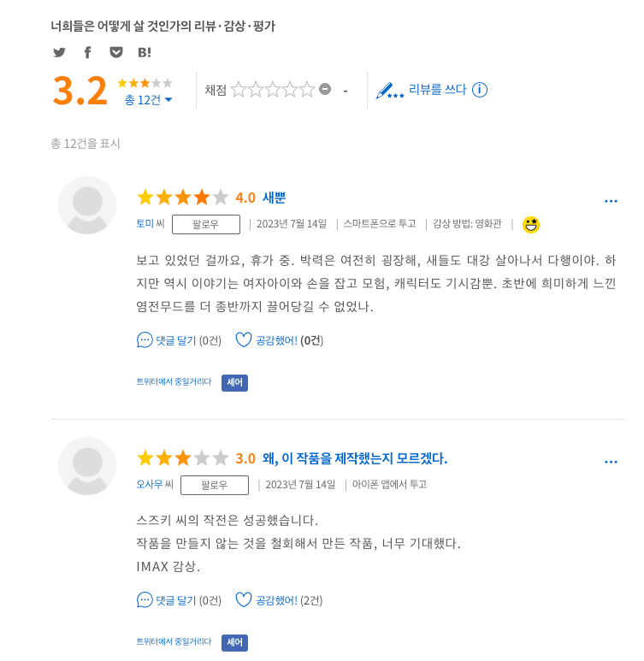Rate the movie five stars

[307, 90]
